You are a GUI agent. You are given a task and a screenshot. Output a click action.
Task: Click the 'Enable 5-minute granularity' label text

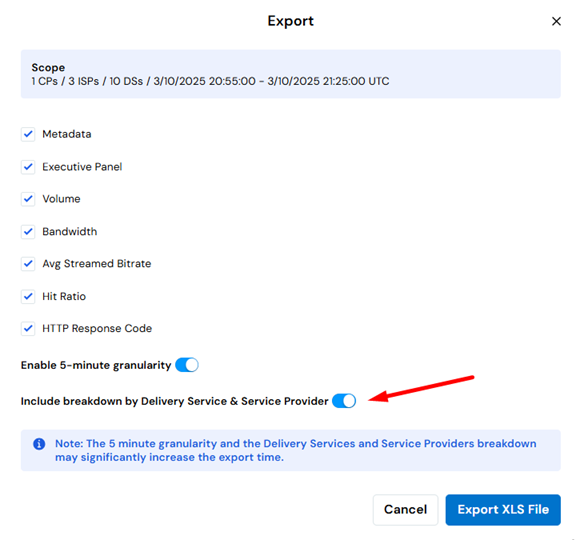[96, 365]
